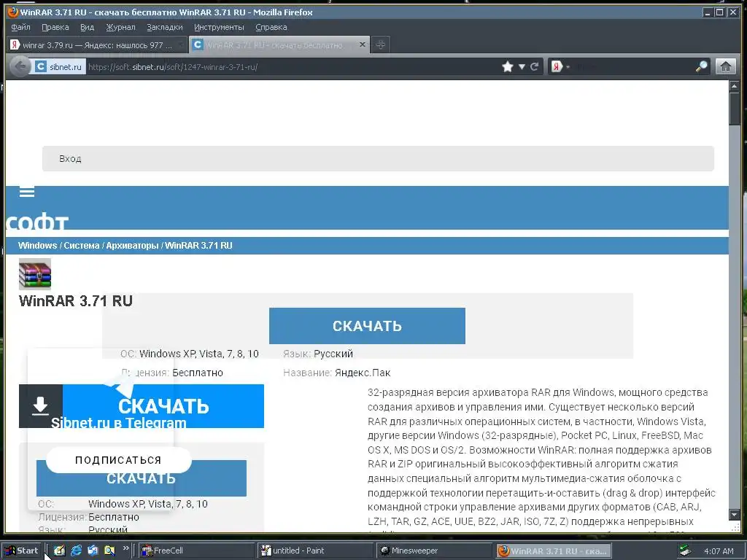Image resolution: width=747 pixels, height=560 pixels.
Task: Click the first quick launch icon
Action: click(x=59, y=551)
